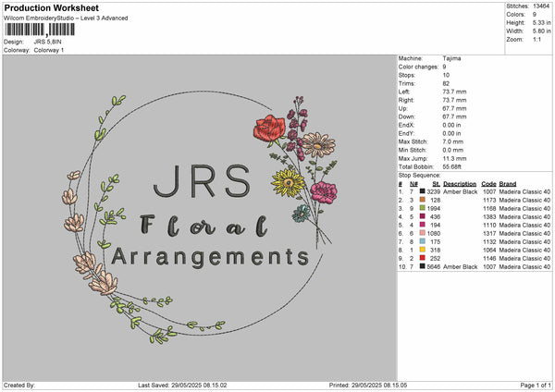
Task: Click the Brand column header
Action: tap(508, 183)
